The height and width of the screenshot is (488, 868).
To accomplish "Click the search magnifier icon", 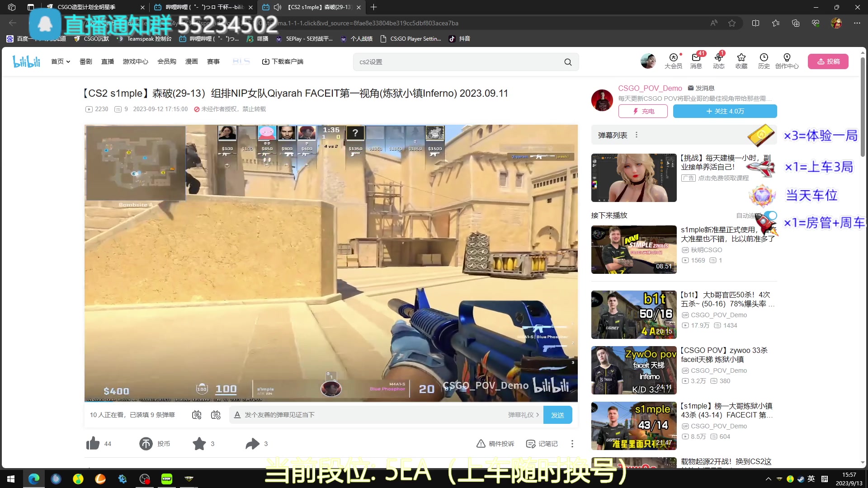I will tap(568, 62).
